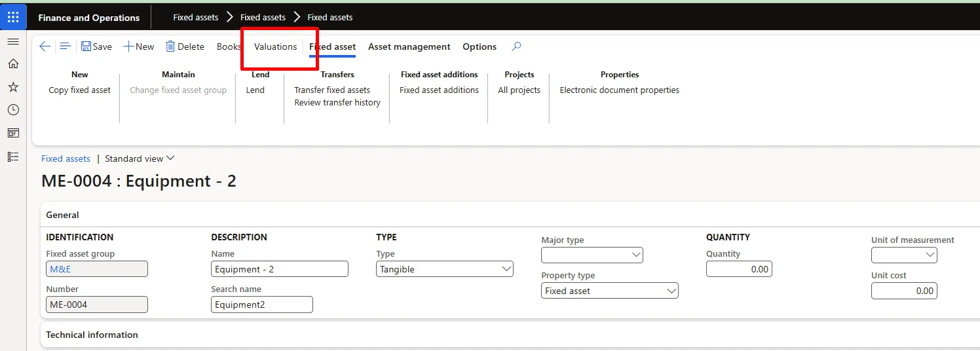Go to Home in left sidebar
The width and height of the screenshot is (980, 351).
tap(13, 64)
